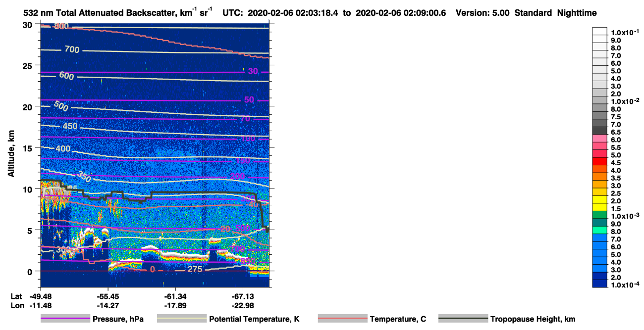Click the longitude value -11.48
This screenshot has width=644, height=330.
(x=40, y=305)
